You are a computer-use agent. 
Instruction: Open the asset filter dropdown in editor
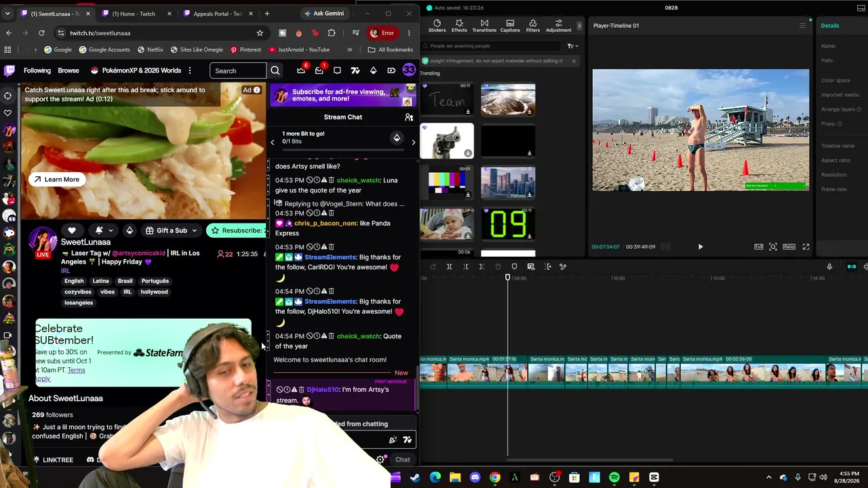[x=572, y=46]
